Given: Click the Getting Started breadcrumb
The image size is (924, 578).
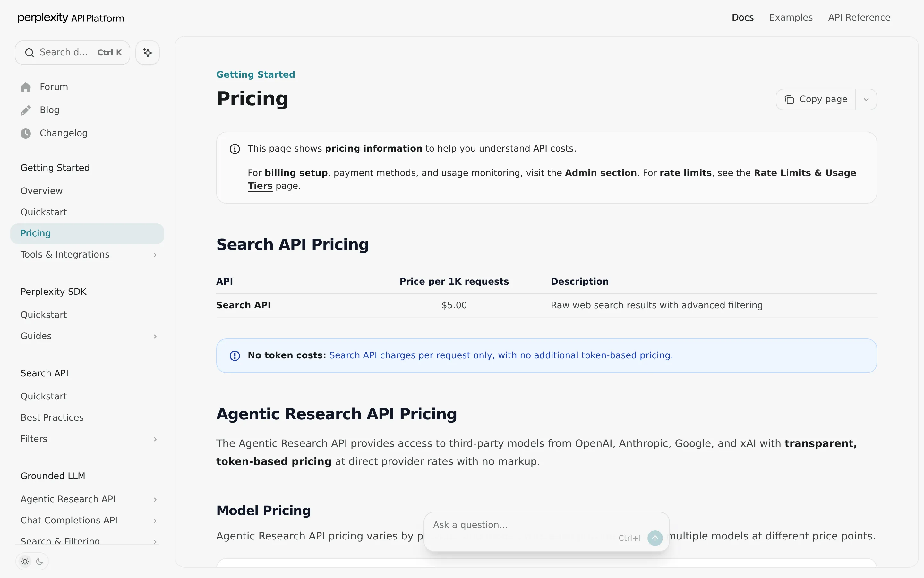Looking at the screenshot, I should (255, 74).
